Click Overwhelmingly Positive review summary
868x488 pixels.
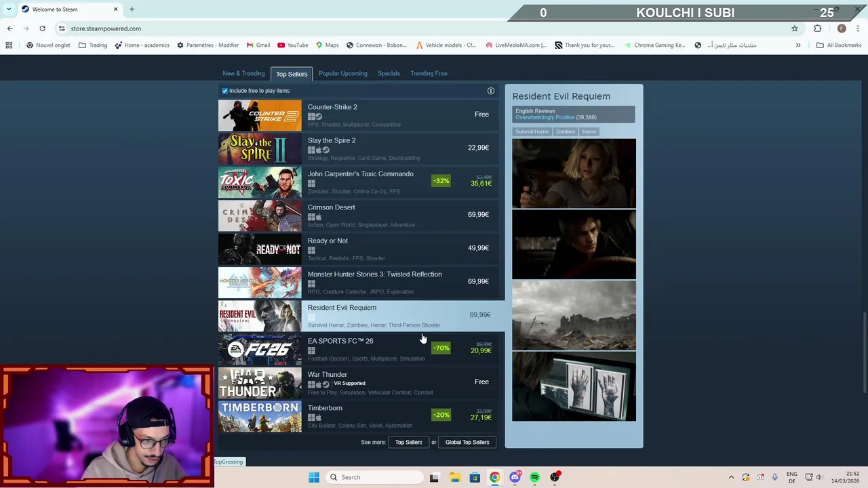pyautogui.click(x=545, y=117)
